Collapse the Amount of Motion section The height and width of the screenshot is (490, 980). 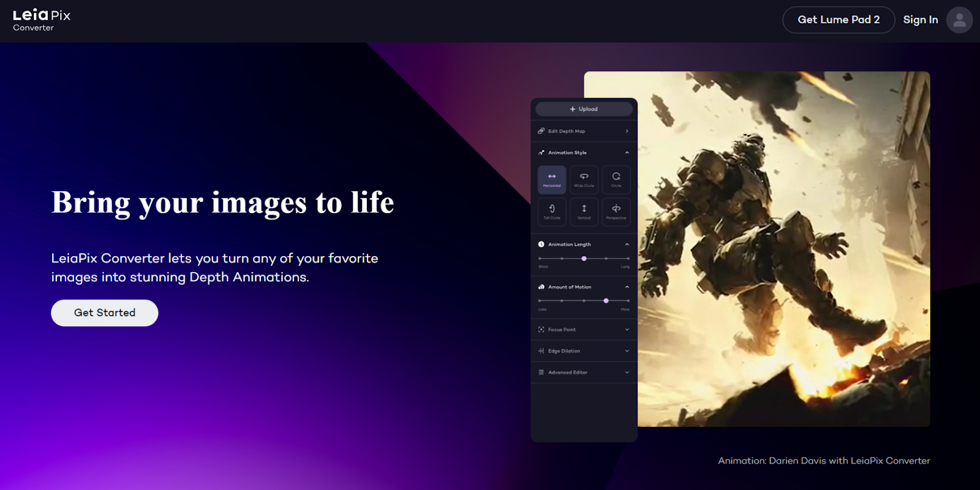click(627, 287)
